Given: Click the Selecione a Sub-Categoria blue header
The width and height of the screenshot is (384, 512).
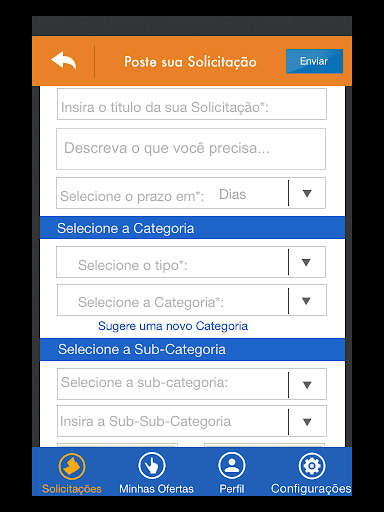Looking at the screenshot, I should [x=192, y=349].
